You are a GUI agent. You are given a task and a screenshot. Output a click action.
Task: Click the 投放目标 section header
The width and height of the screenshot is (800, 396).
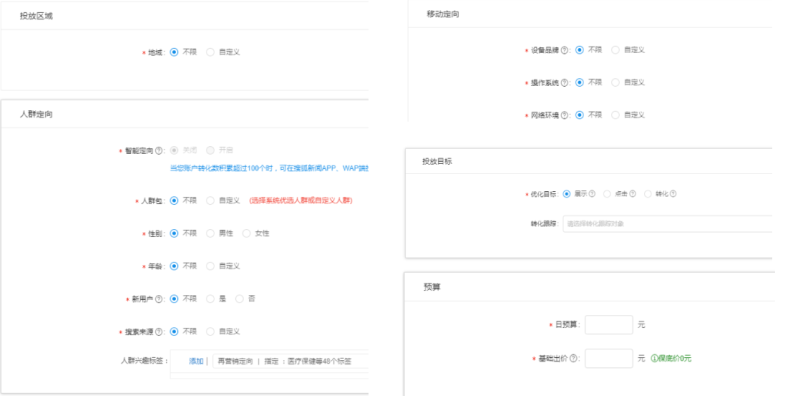coord(437,161)
